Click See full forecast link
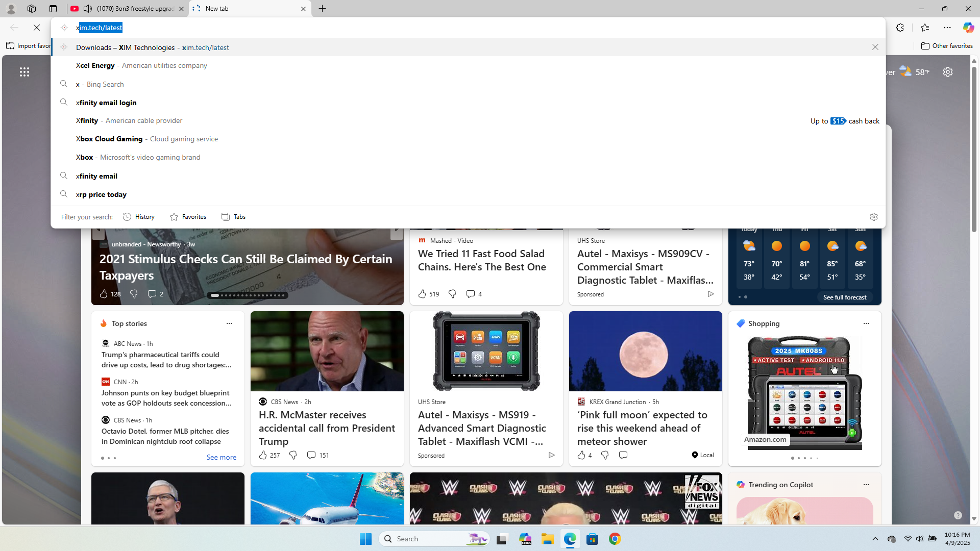 [845, 297]
